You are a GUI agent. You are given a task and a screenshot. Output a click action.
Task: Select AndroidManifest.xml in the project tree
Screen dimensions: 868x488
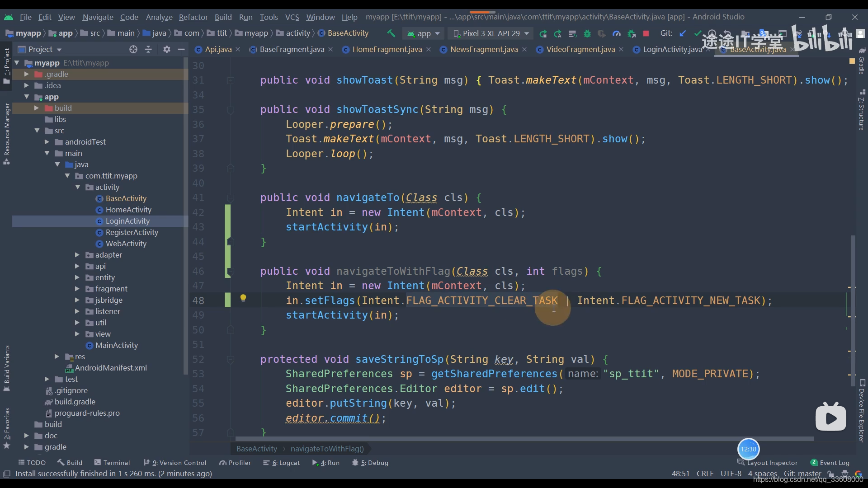point(111,368)
